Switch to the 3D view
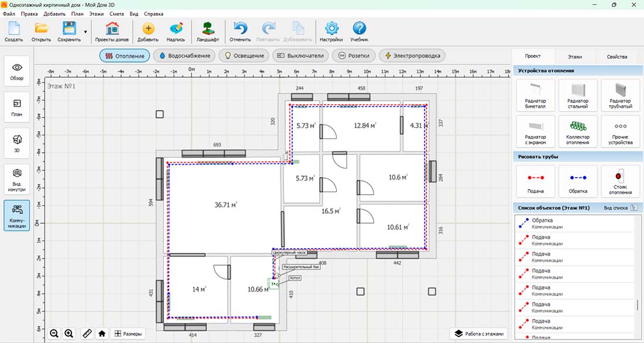 [x=17, y=143]
